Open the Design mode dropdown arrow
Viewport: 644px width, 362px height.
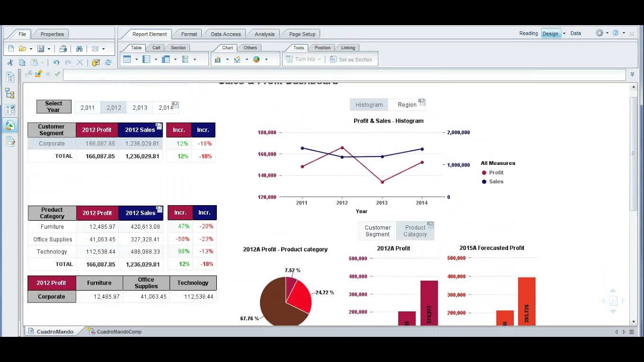coord(564,34)
